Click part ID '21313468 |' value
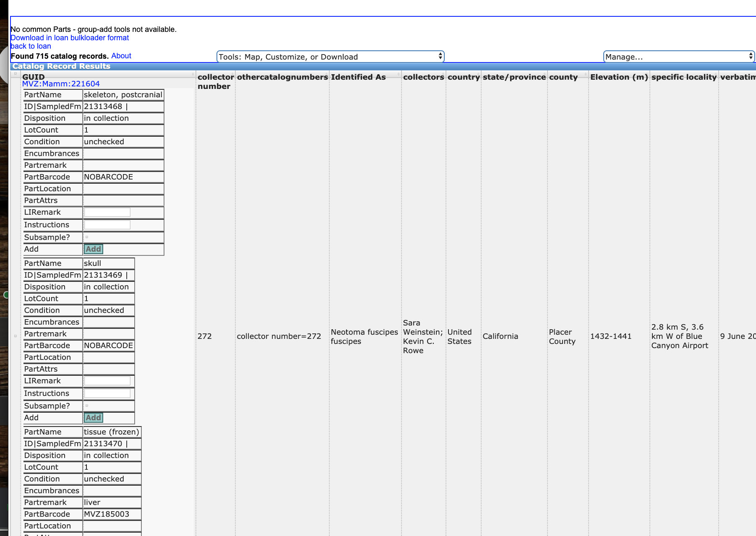The image size is (756, 536). point(106,107)
